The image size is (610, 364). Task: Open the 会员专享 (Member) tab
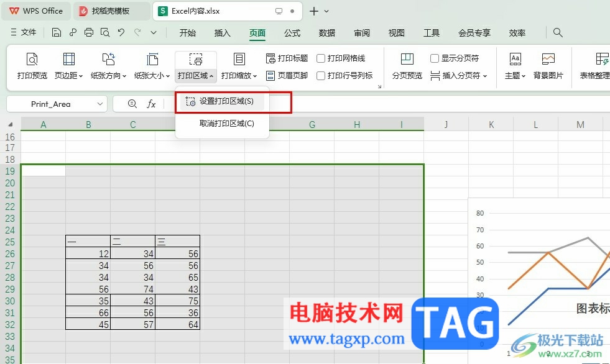click(474, 33)
